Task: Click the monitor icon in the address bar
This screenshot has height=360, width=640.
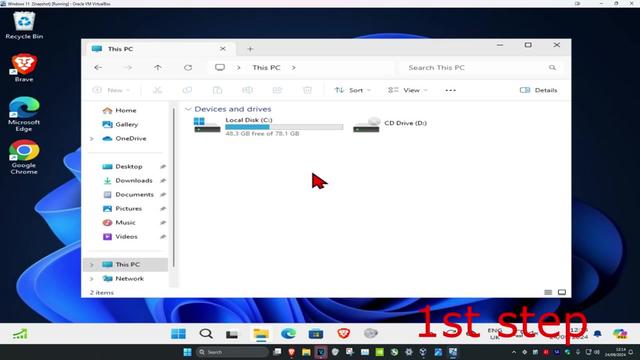Action: [220, 67]
